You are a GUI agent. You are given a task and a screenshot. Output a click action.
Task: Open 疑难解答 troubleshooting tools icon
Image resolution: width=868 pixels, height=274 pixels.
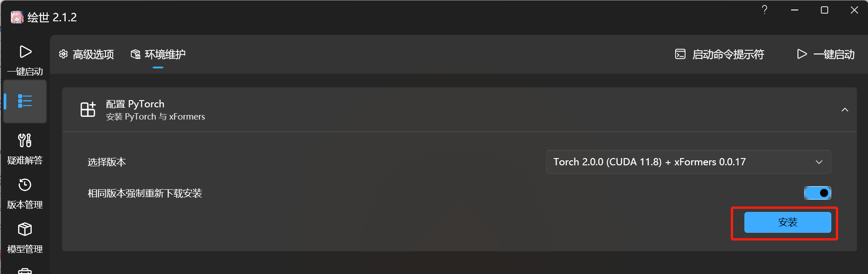tap(25, 140)
